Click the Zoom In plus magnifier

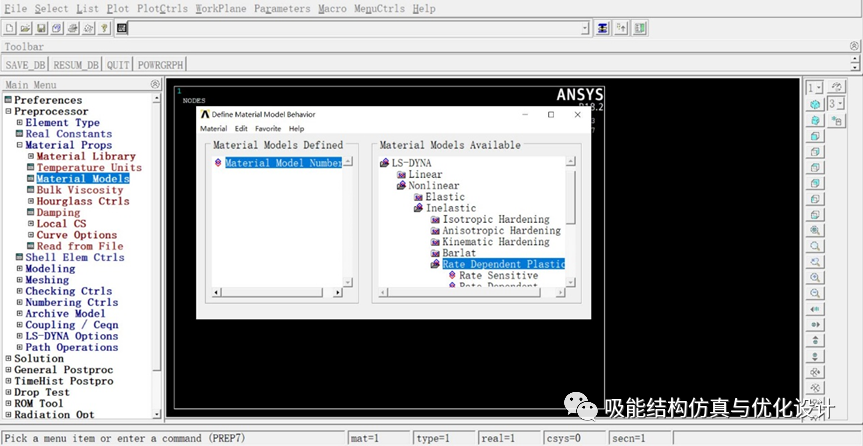815,278
